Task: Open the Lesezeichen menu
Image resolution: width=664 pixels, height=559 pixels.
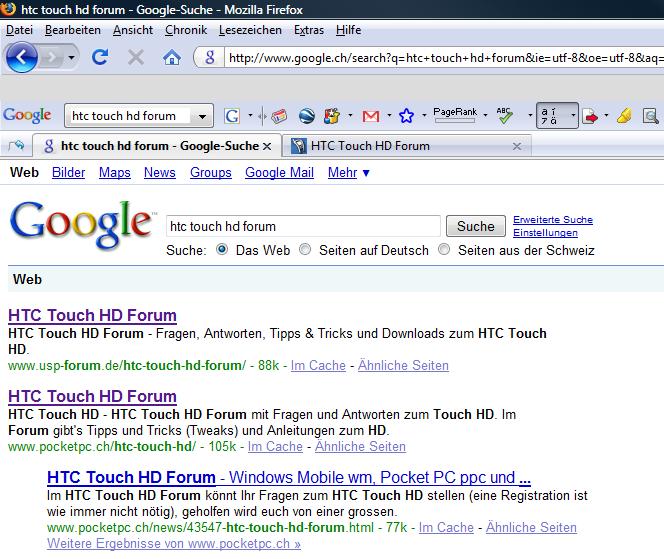Action: [250, 30]
